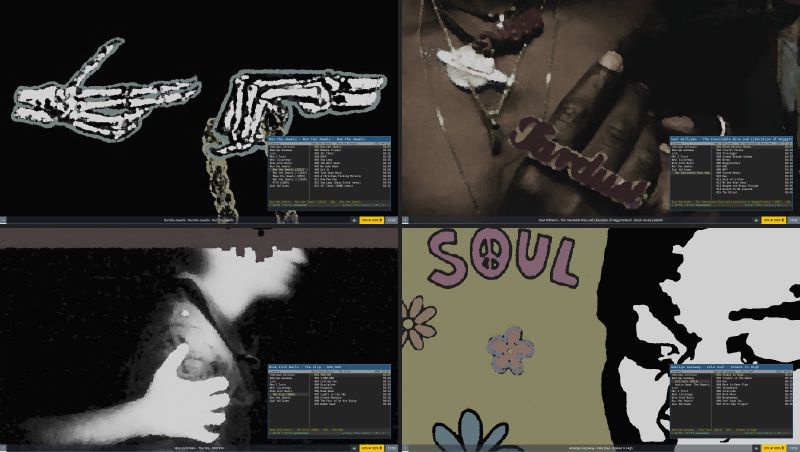The height and width of the screenshot is (452, 800).
Task: Click the clock on the Saul Williams screen bar
Action: [x=793, y=220]
